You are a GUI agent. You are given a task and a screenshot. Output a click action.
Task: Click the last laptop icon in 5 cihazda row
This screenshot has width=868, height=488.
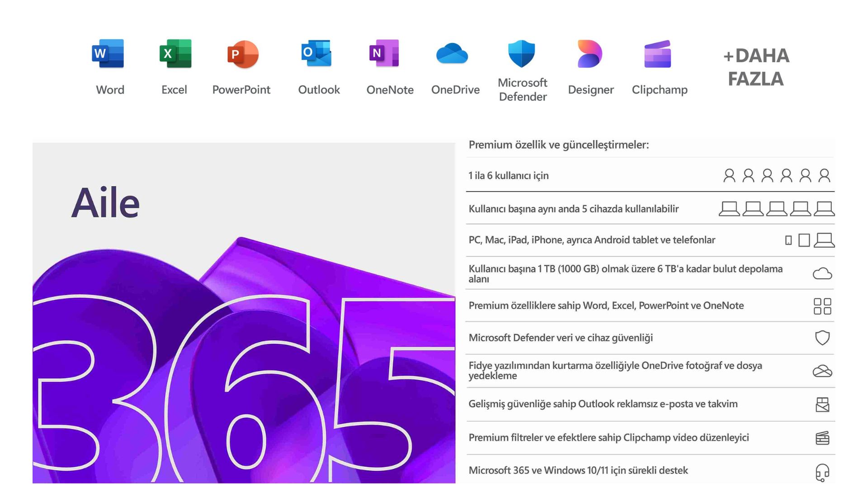[824, 209]
